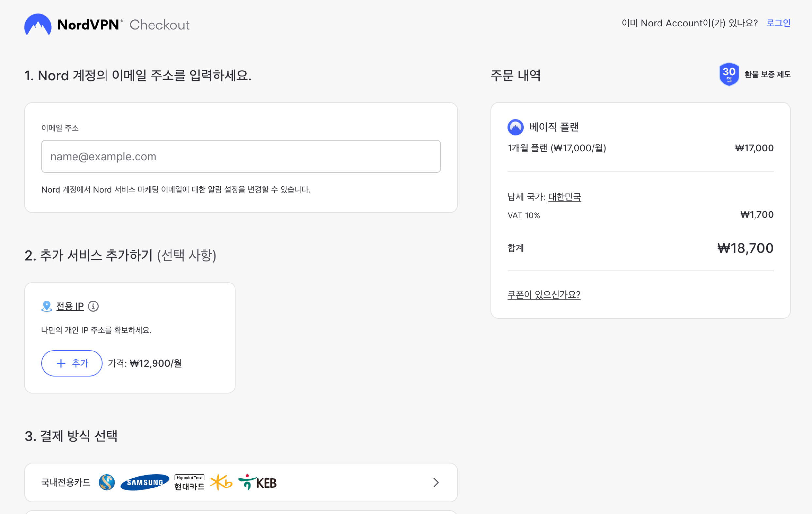Viewport: 812px width, 514px height.
Task: Click the email address input field
Action: point(241,156)
